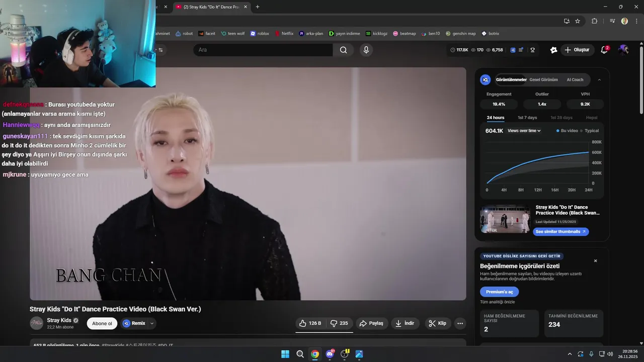Switch to the Genel Görünüm tab
Screen dimensions: 644x362
[x=543, y=79]
